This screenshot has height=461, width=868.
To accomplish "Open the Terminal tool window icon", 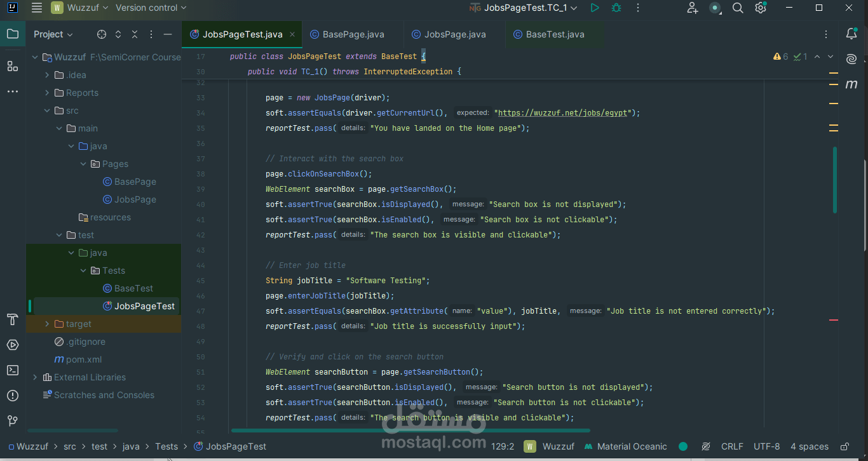I will [x=13, y=370].
